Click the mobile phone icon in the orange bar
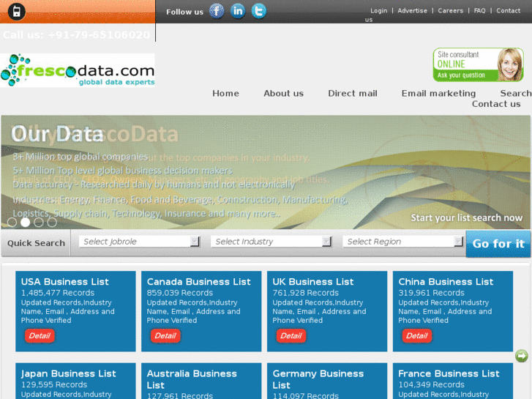532x399 pixels. pyautogui.click(x=17, y=11)
